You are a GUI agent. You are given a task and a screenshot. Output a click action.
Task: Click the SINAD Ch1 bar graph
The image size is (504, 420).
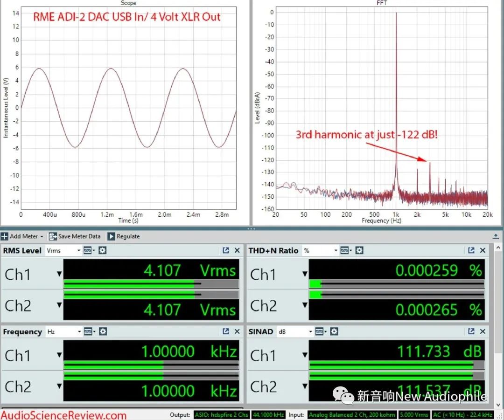pos(397,365)
